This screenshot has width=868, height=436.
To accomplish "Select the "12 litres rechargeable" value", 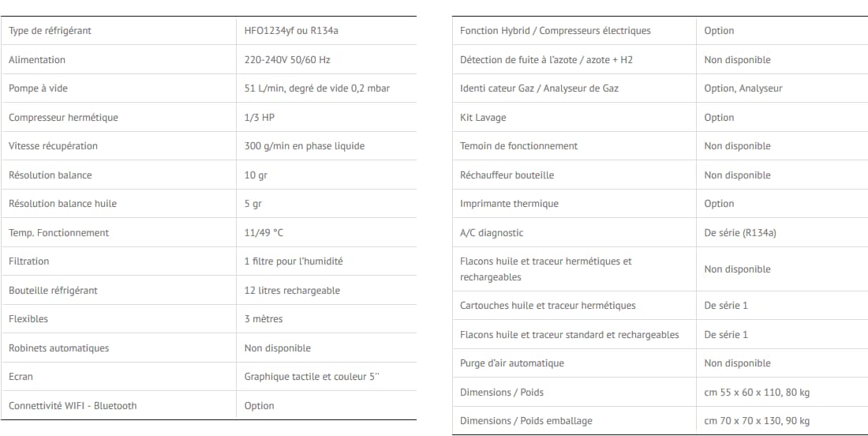I will [292, 291].
